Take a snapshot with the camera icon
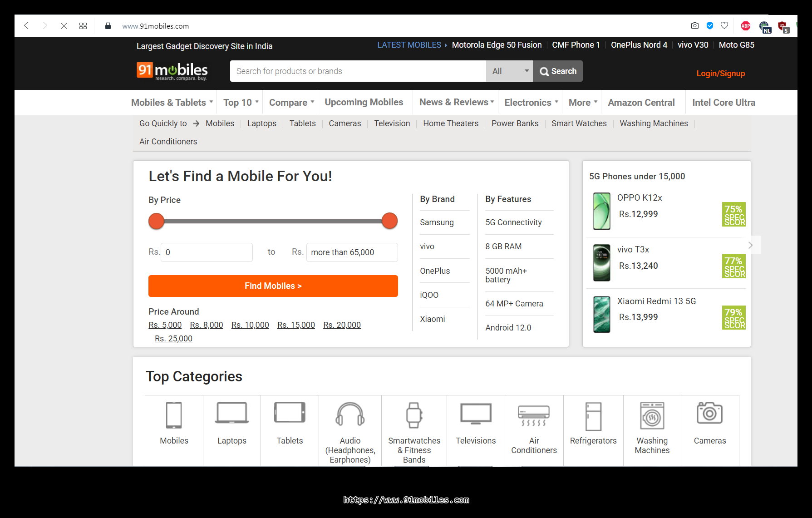Screen dimensions: 812x518 click(695, 26)
